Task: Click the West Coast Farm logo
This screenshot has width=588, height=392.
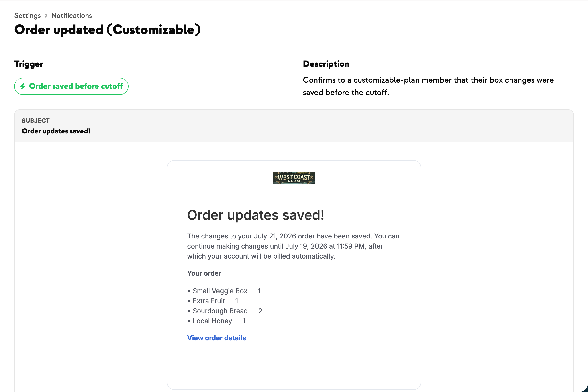Action: 294,178
